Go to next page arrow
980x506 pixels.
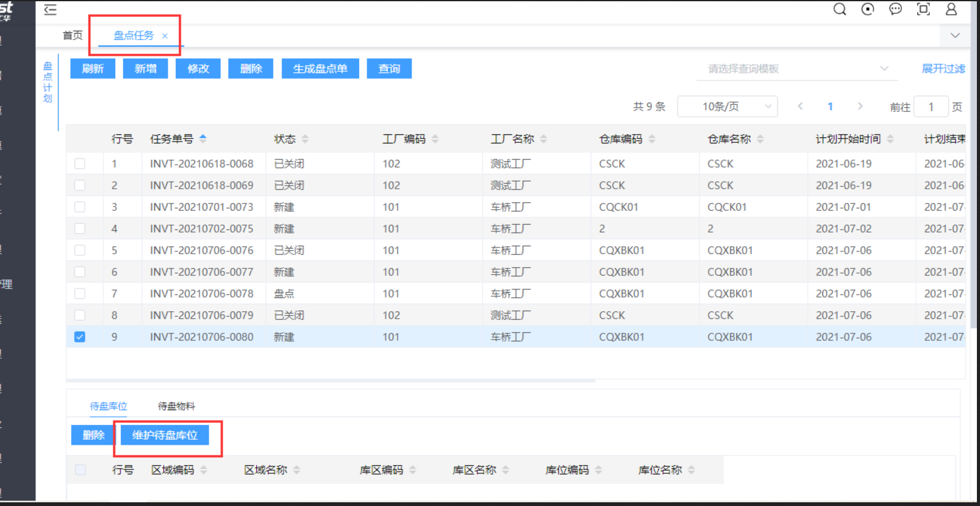tap(860, 106)
